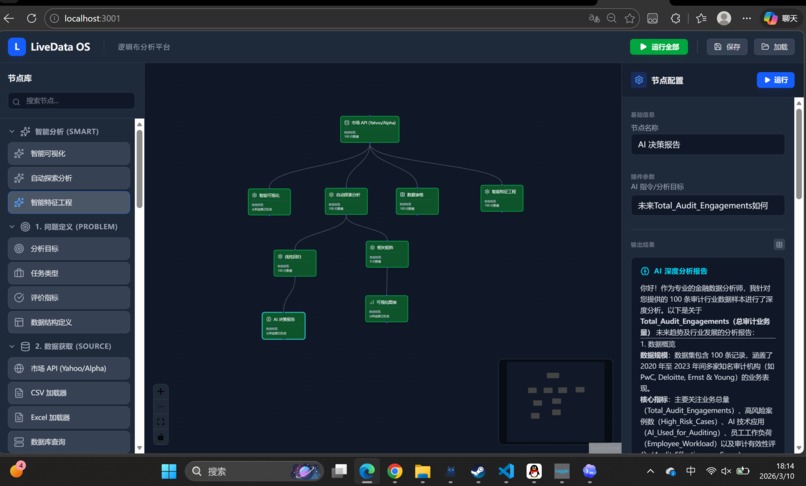
Task: Run all nodes with 运行全部 button
Action: [x=659, y=47]
